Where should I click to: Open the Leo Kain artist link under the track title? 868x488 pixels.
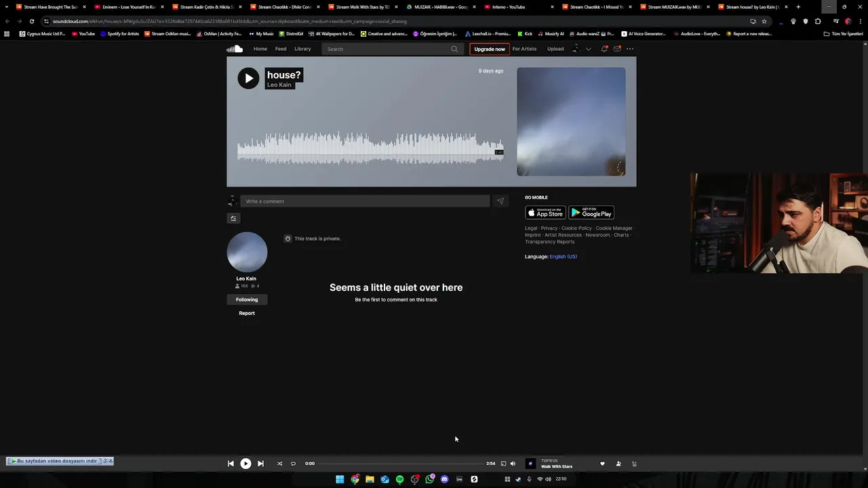[x=279, y=85]
